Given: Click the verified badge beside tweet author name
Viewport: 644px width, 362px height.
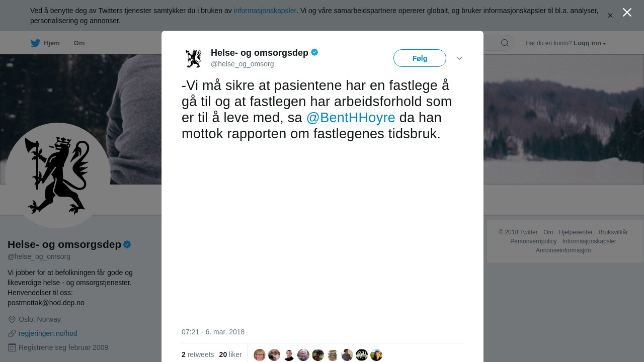Looking at the screenshot, I should [x=314, y=52].
